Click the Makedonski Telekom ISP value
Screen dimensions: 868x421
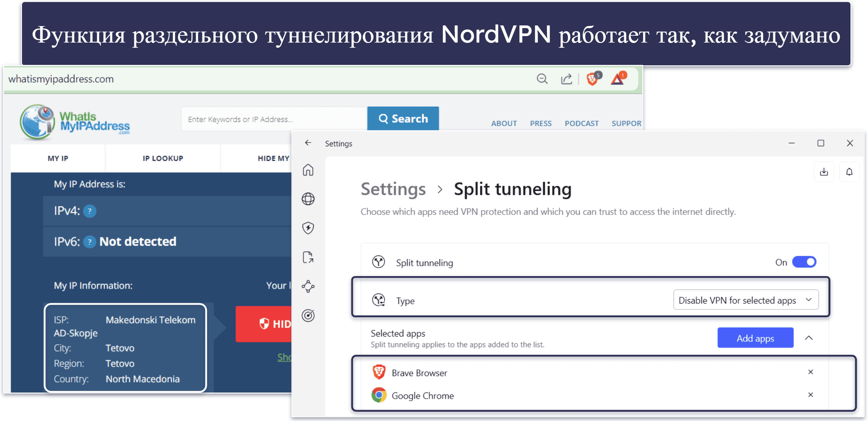(x=150, y=320)
